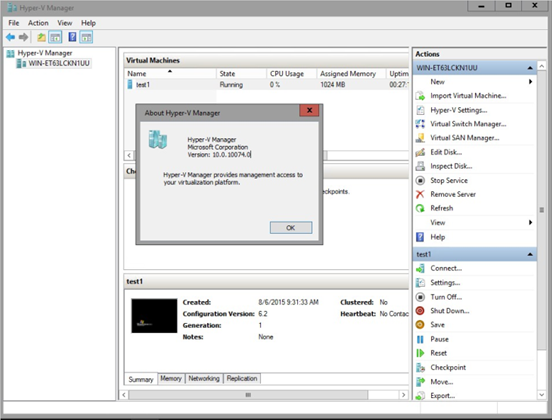Switch to the Networking tab
Viewport: 552px width, 420px height.
(x=204, y=378)
